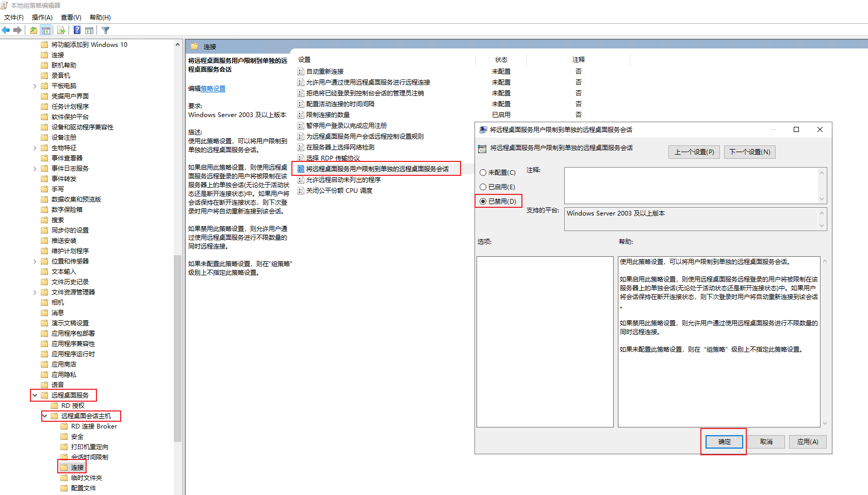Collapse the 远程桌面服务 tree node
Viewport: 868px width, 495px height.
click(35, 395)
